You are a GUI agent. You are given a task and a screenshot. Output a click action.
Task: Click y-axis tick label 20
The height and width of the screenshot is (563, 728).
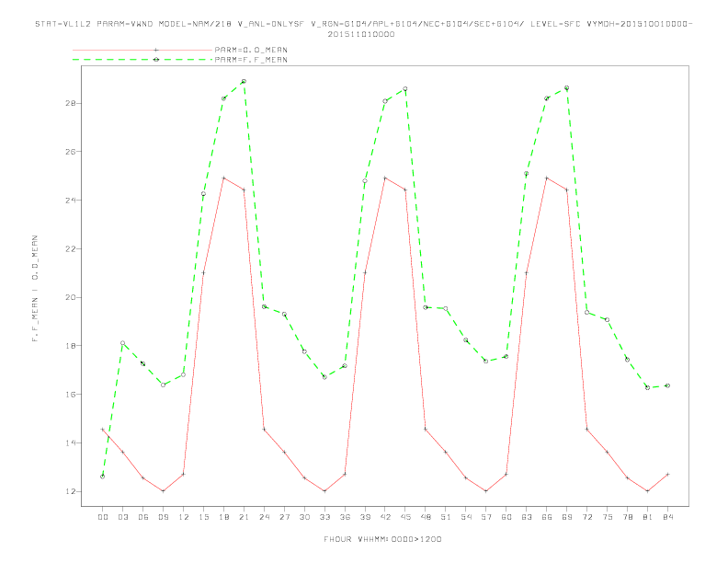click(x=71, y=297)
